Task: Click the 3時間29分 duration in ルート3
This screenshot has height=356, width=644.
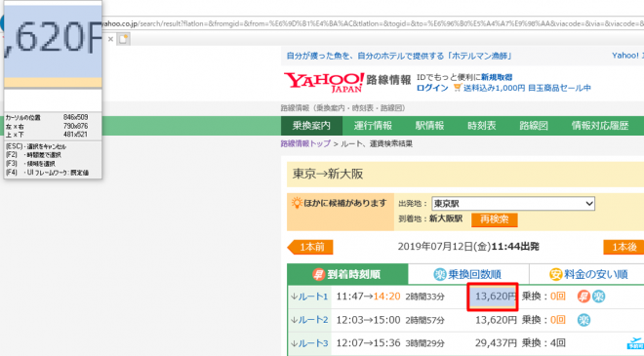Action: coord(424,343)
